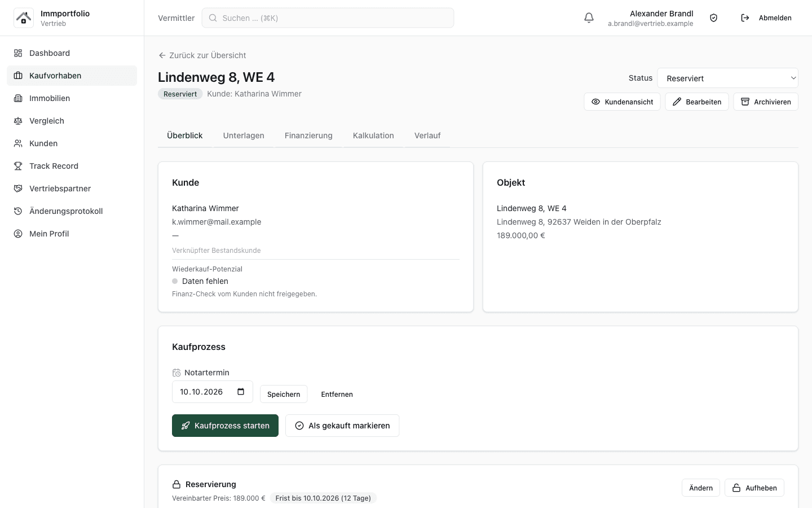This screenshot has height=508, width=812.
Task: Click the Immobilien building icon
Action: [x=18, y=98]
